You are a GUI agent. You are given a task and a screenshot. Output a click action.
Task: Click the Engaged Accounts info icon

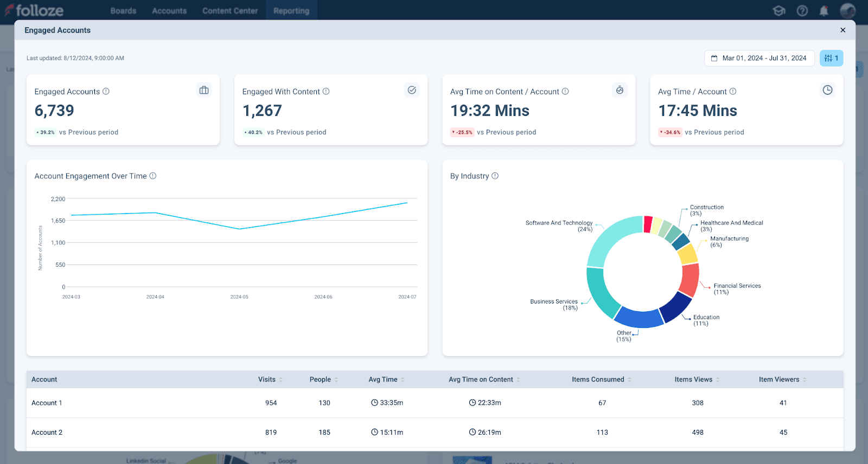(106, 92)
